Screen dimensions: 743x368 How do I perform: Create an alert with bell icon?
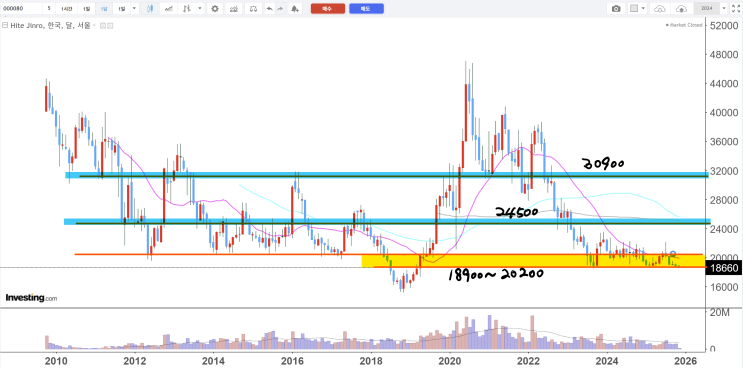point(295,9)
